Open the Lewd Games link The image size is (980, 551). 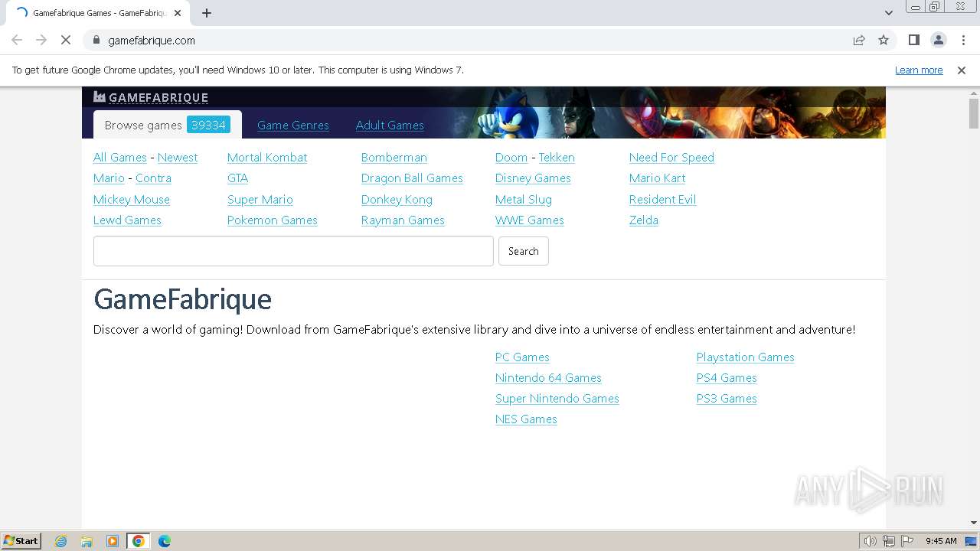(127, 220)
